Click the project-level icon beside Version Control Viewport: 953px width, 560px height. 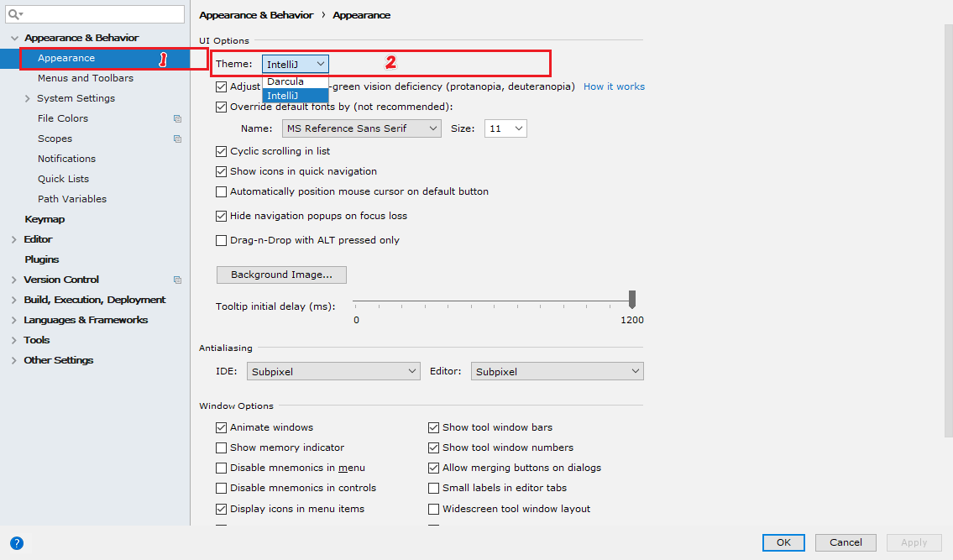[x=177, y=280]
